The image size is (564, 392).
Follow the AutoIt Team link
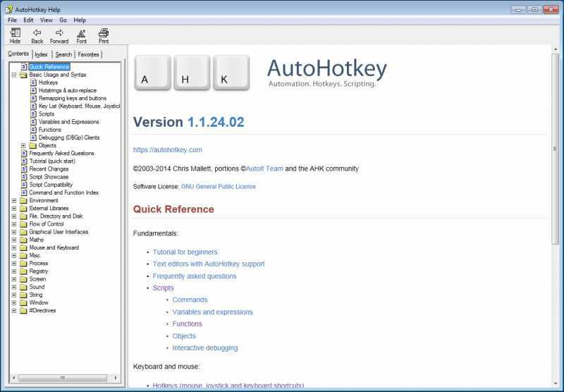point(265,169)
